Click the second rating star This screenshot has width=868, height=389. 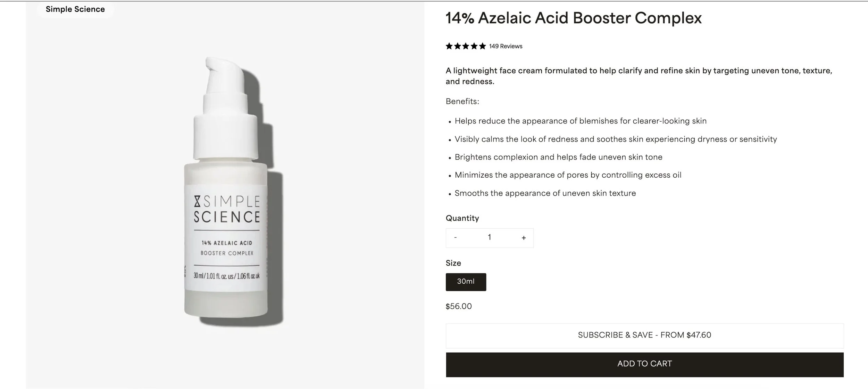458,46
